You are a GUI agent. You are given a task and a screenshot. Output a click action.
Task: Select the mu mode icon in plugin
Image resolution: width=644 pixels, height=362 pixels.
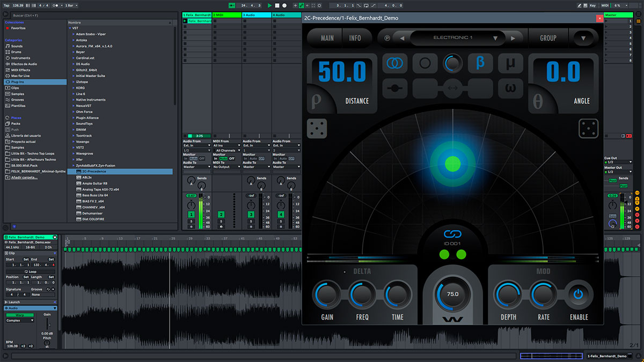click(510, 63)
